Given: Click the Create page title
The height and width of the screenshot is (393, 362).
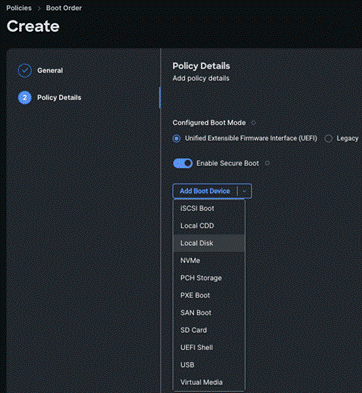Looking at the screenshot, I should tap(33, 26).
